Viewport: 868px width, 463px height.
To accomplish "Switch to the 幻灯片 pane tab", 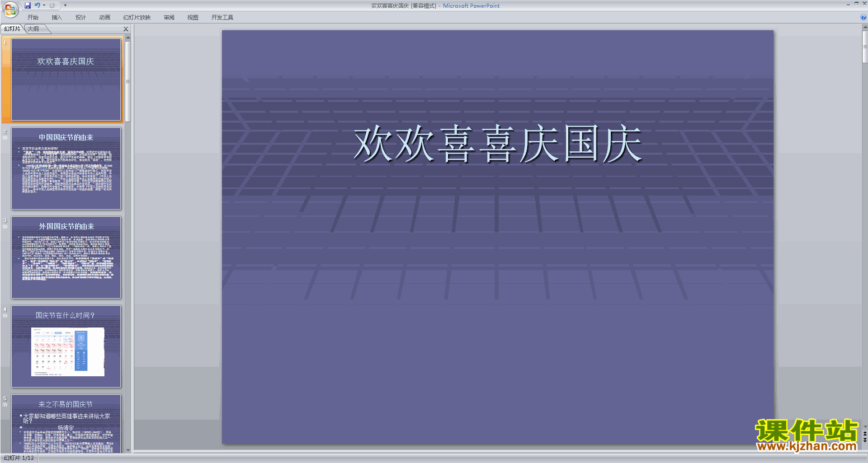I will [x=12, y=28].
